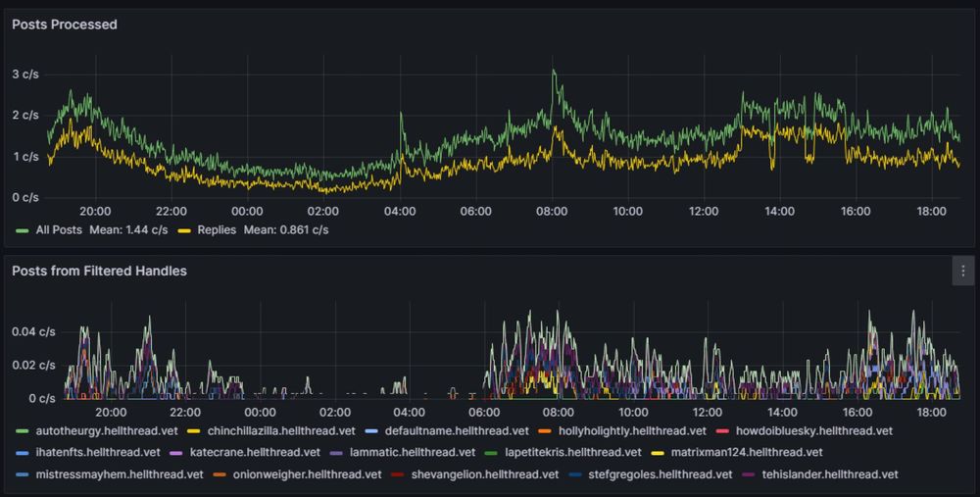The height and width of the screenshot is (497, 980).
Task: Toggle hollyholightly.hellthread.vet legend series
Action: (x=632, y=430)
